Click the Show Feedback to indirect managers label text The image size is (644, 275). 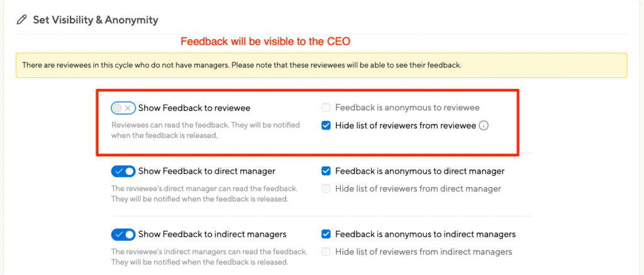(x=213, y=234)
